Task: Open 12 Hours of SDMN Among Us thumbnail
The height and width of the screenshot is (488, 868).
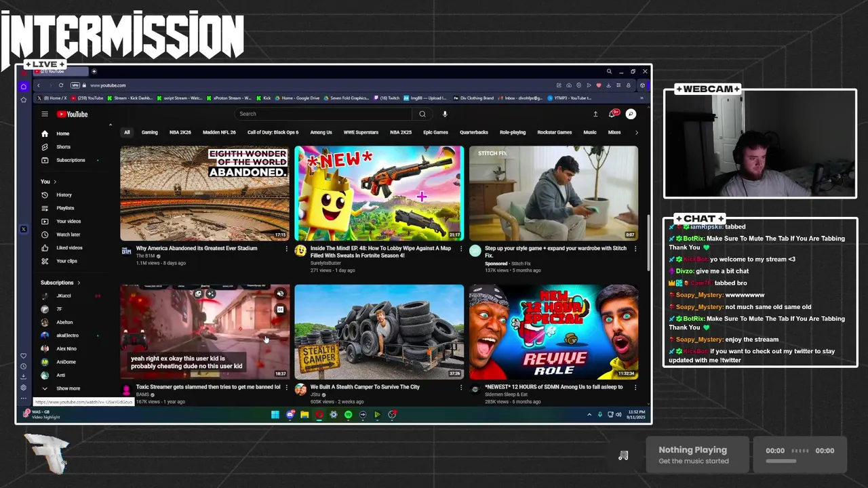Action: coord(553,332)
